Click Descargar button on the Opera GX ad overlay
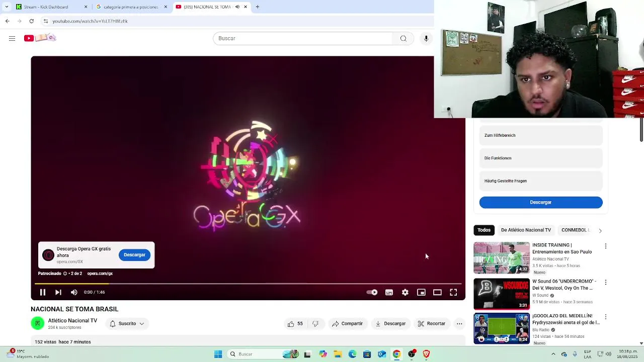644x362 pixels. [134, 255]
